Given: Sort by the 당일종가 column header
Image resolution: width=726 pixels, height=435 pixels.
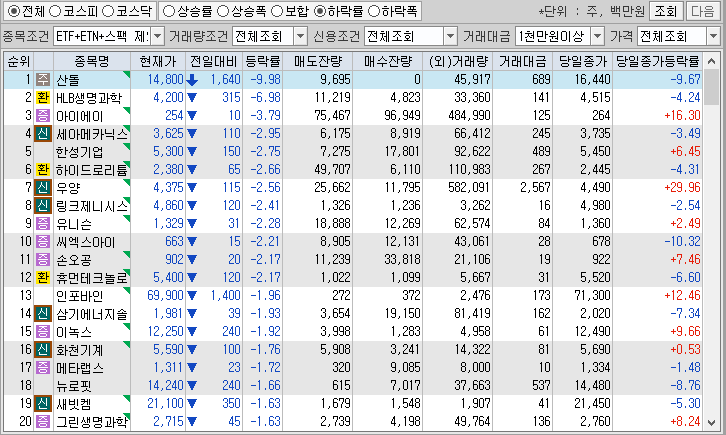Looking at the screenshot, I should (582, 61).
